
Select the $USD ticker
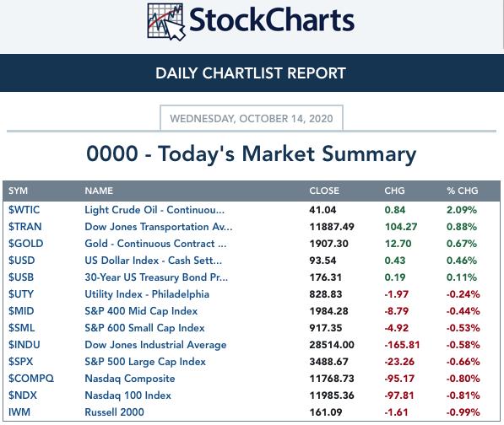point(22,261)
